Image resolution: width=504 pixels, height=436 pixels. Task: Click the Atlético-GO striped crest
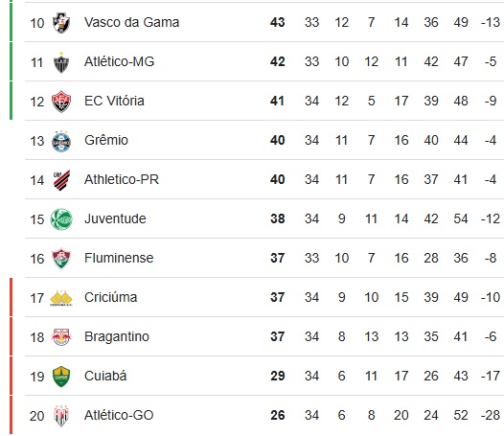[61, 416]
